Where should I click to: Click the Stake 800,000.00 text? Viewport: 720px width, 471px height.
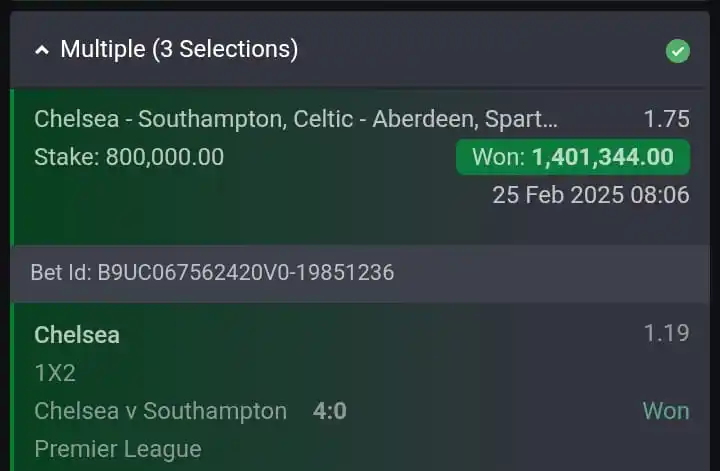coord(129,157)
